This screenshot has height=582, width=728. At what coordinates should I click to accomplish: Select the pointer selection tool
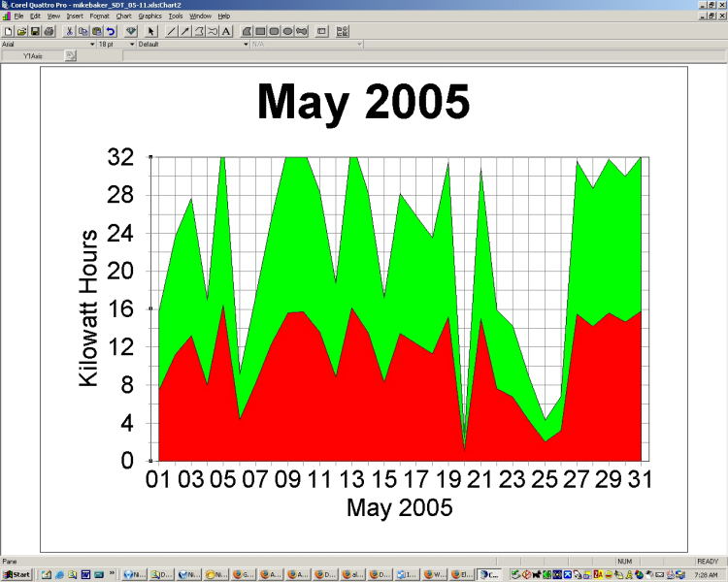(x=151, y=31)
